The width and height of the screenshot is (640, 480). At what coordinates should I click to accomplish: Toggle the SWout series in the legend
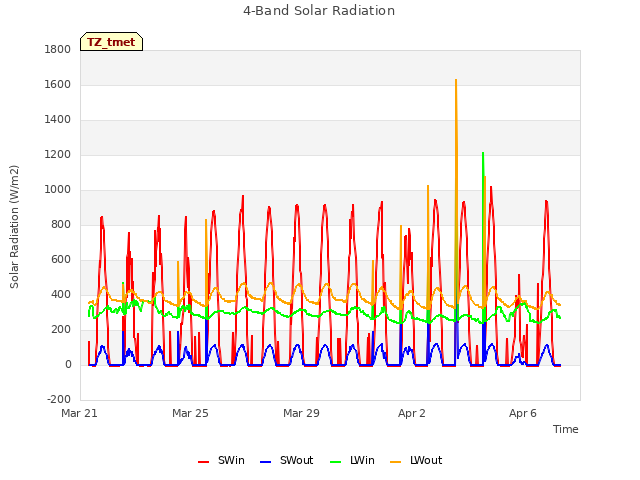click(287, 461)
